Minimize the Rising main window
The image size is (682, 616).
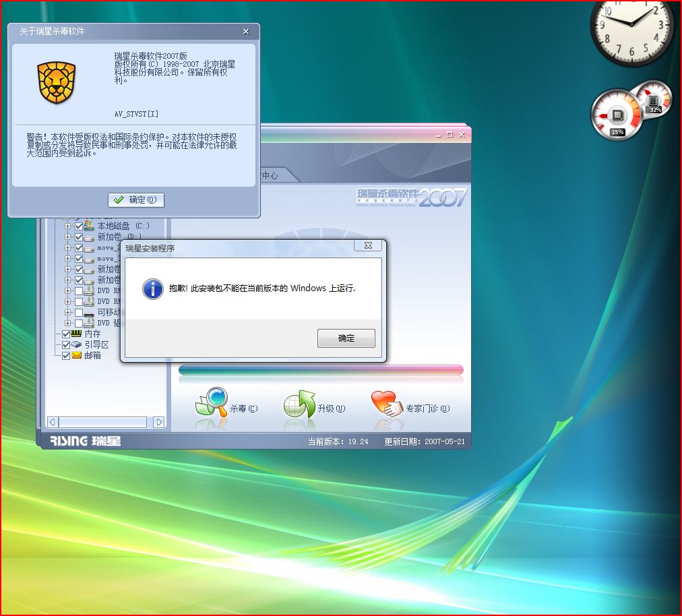click(x=438, y=135)
